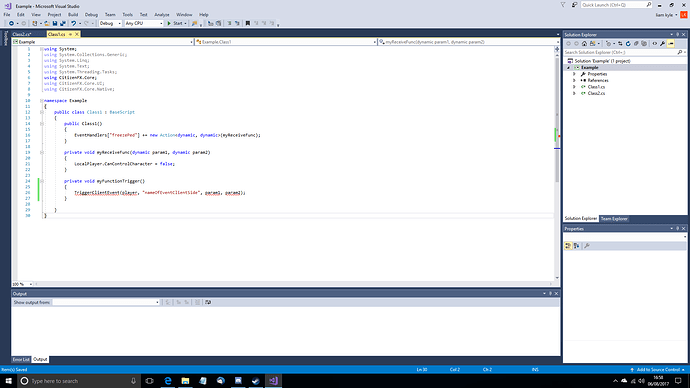This screenshot has width=690, height=388.
Task: Click the Search Solution Explorer field
Action: click(620, 52)
